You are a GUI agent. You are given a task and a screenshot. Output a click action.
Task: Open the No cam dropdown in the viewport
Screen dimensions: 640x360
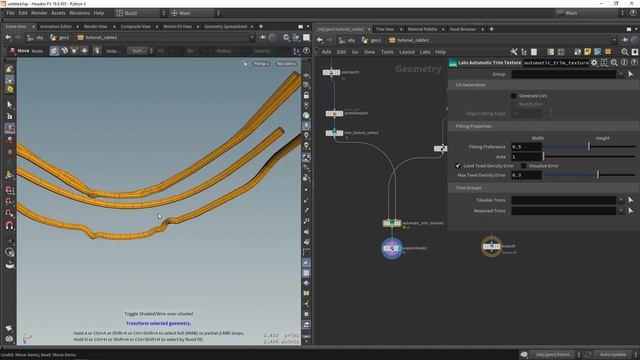pos(286,64)
